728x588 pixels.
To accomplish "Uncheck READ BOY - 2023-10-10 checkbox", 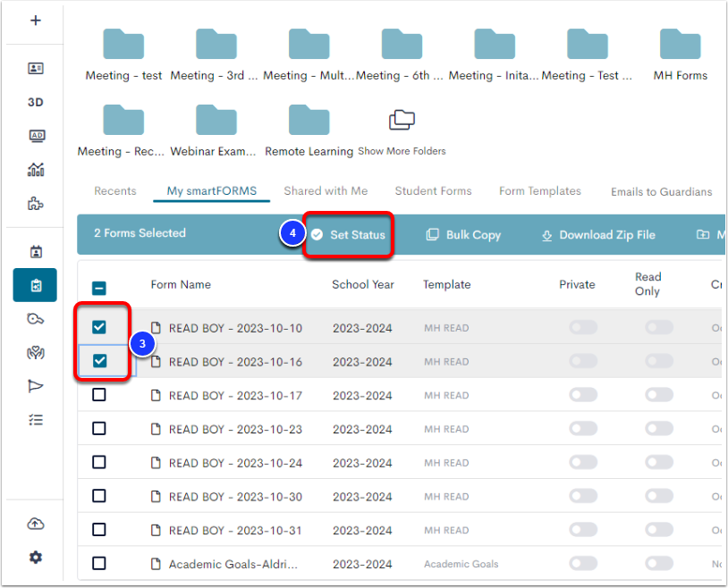I will 99,327.
